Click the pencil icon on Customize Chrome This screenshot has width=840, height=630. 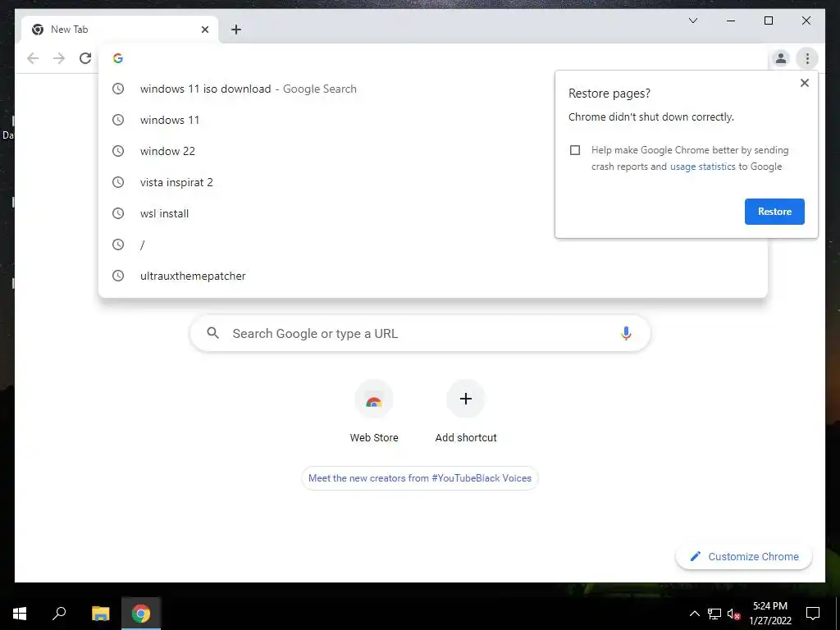click(x=696, y=556)
